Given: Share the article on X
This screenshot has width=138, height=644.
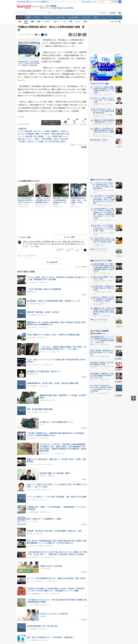Looking at the screenshot, I should (42, 35).
